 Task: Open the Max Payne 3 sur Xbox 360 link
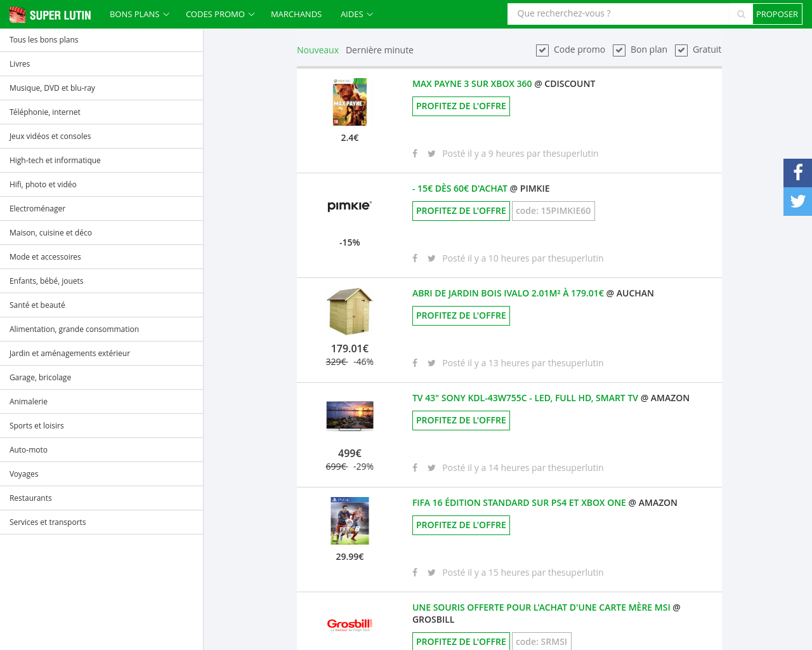point(472,84)
